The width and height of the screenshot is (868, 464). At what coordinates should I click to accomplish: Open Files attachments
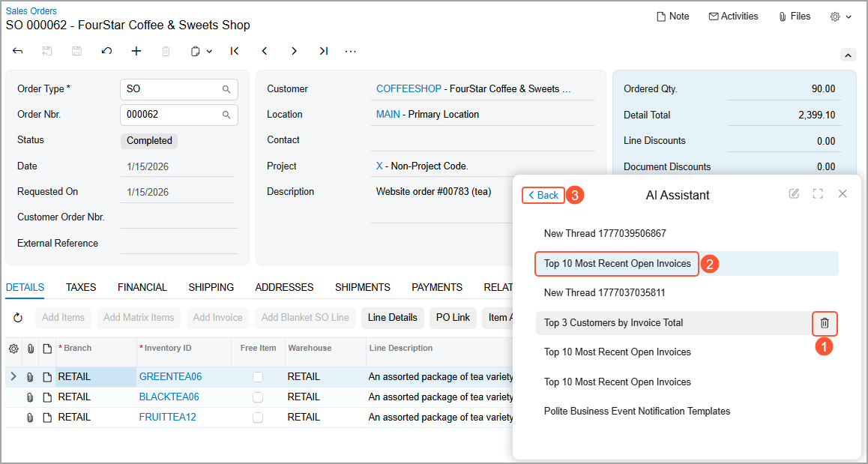coord(795,16)
